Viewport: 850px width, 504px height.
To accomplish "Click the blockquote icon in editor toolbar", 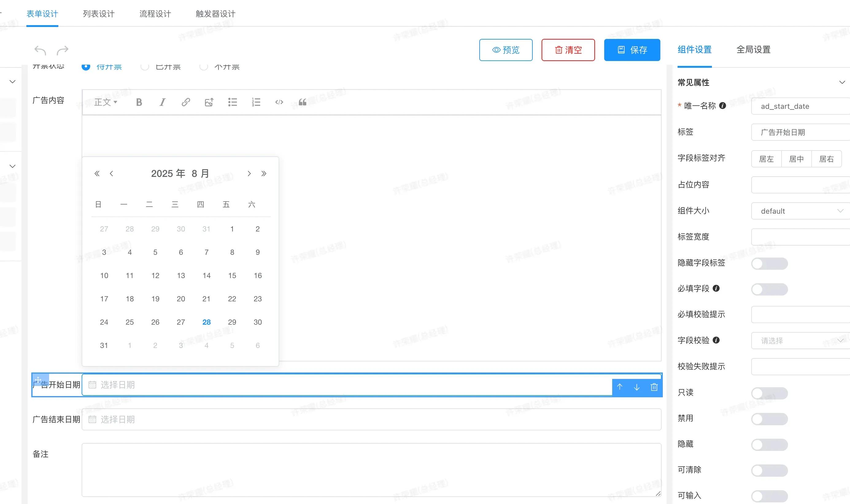I will pos(303,102).
